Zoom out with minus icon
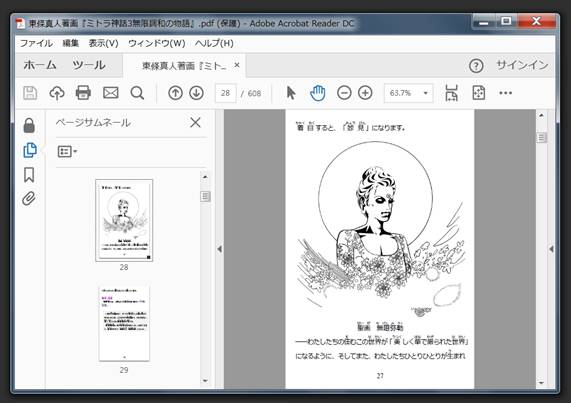The height and width of the screenshot is (403, 571). pos(344,93)
